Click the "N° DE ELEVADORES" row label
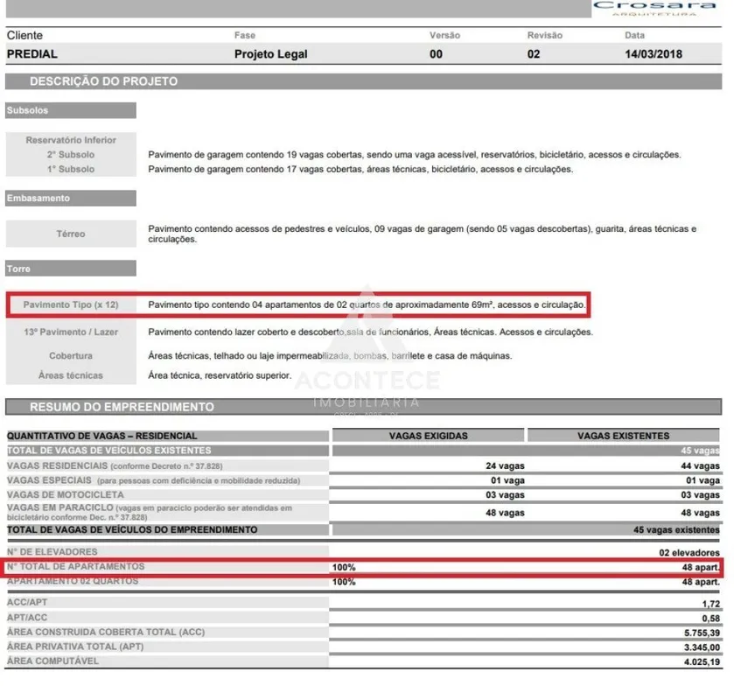Screen dimensions: 734x700 click(x=52, y=552)
